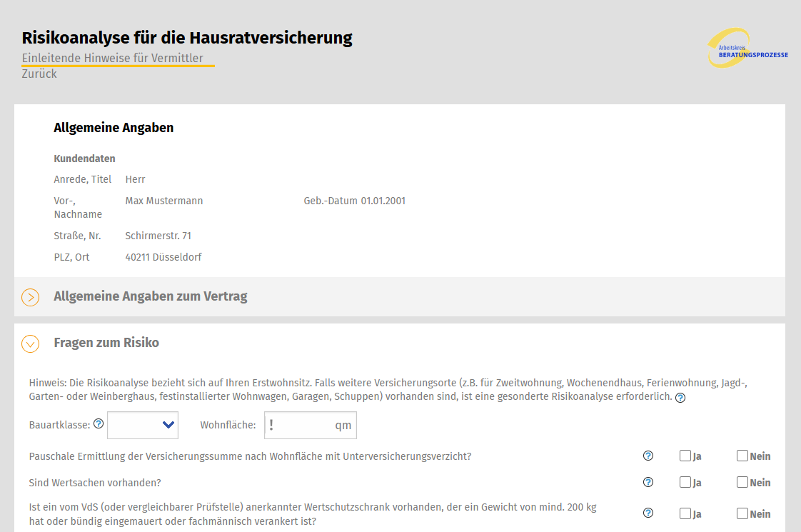801x532 pixels.
Task: Click the Arbeitskreis Beratungsprozesse logo
Action: pos(747,47)
